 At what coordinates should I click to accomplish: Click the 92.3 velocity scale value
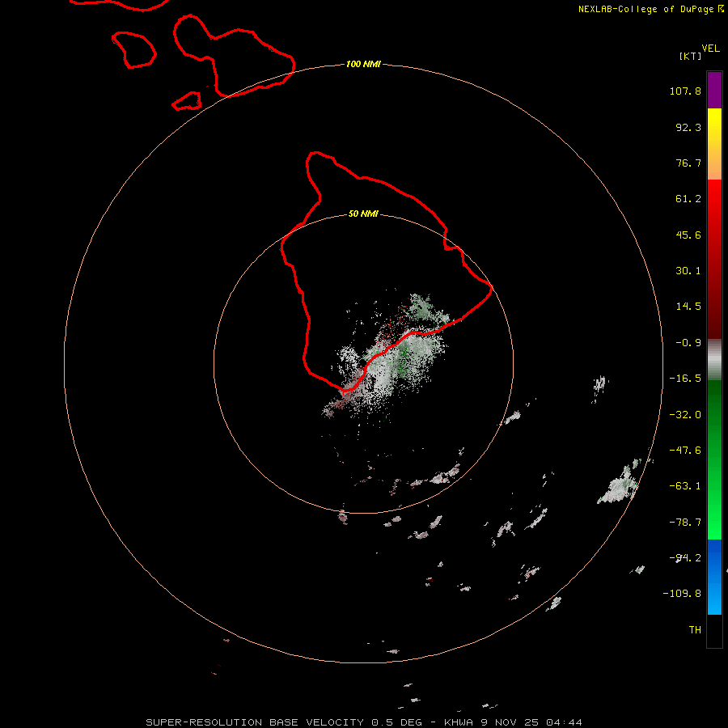click(688, 127)
